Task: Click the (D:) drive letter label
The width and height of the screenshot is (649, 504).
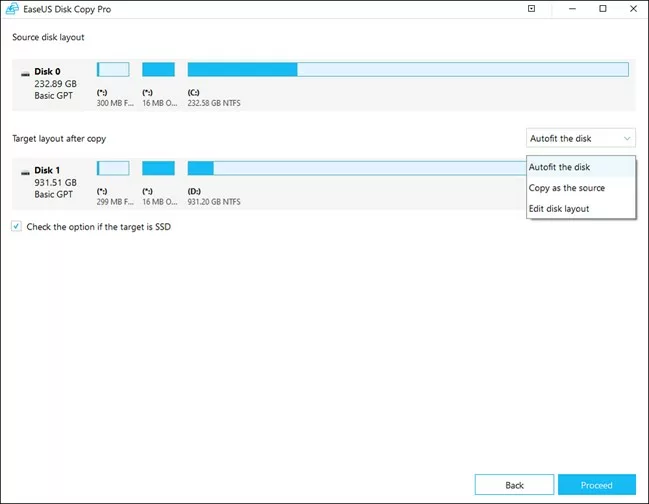Action: [x=194, y=191]
